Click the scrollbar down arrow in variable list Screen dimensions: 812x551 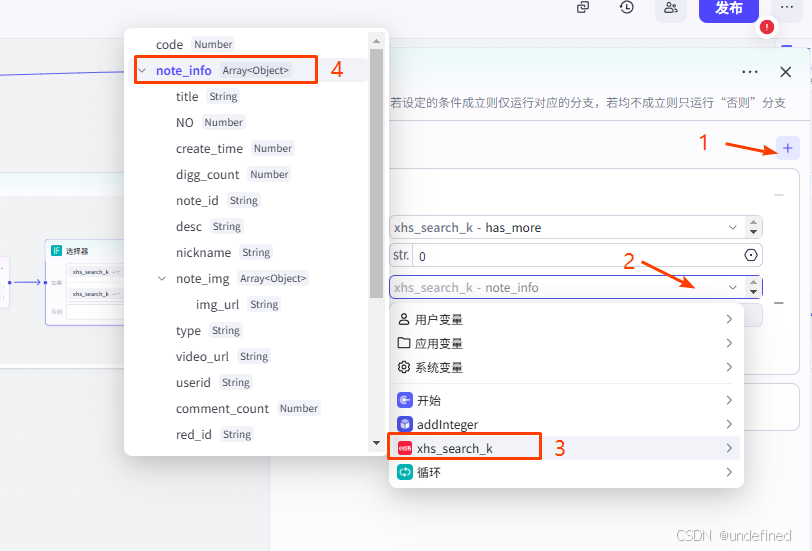376,443
